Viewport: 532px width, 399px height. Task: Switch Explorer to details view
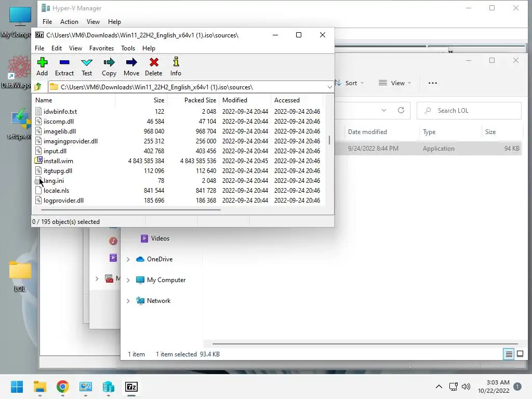click(509, 354)
